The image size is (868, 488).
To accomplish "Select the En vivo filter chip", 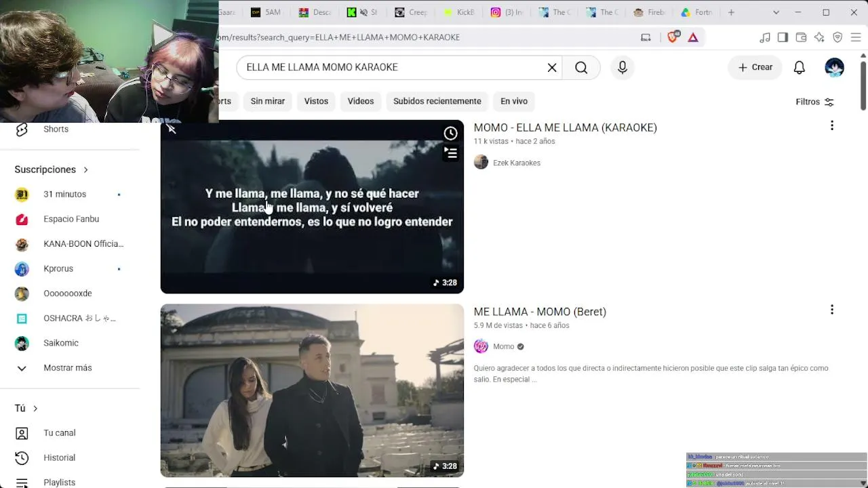I will [x=514, y=101].
